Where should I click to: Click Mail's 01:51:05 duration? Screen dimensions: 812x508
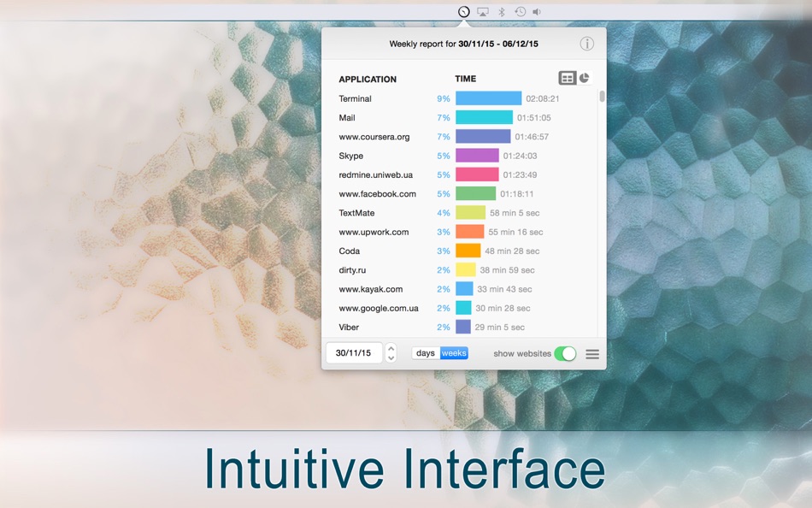click(x=534, y=118)
